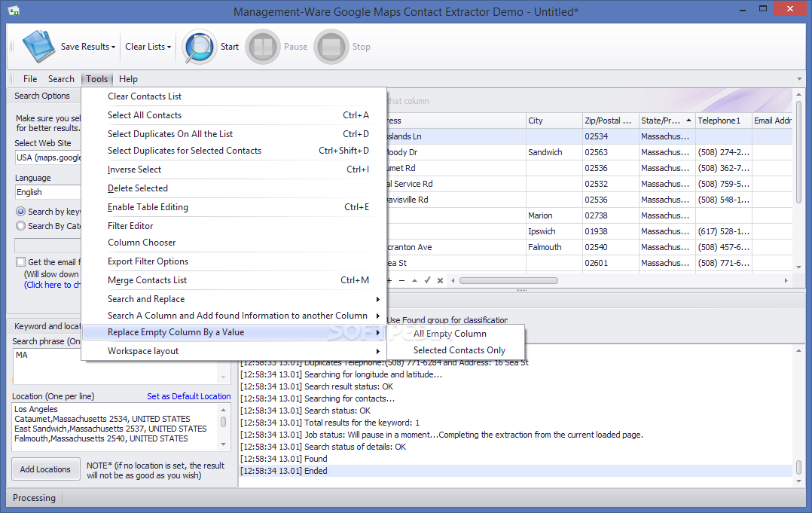Open the Search menu
Viewport: 812px width, 513px height.
tap(61, 78)
